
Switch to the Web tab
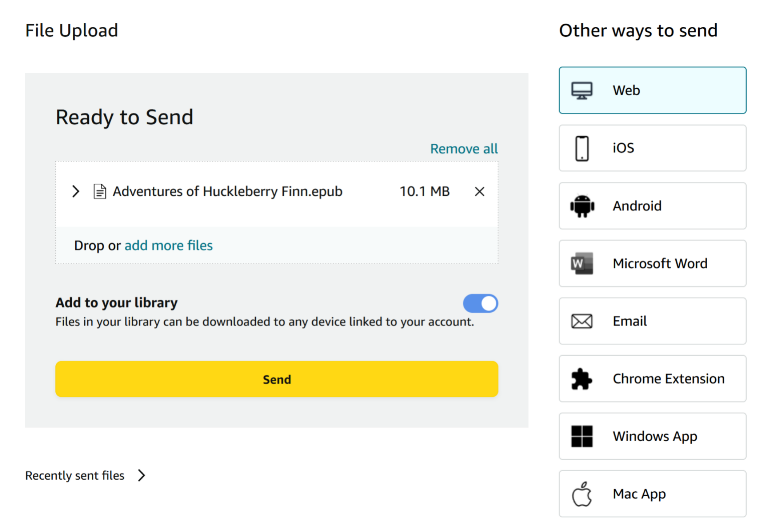[x=652, y=90]
